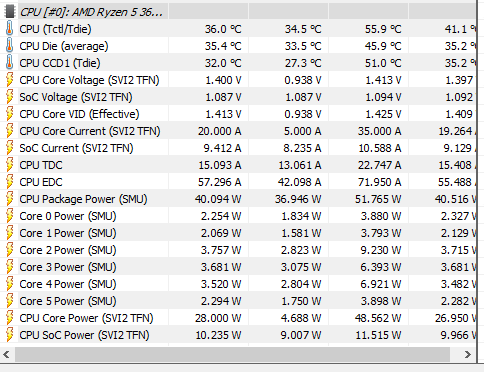
Task: Select Core 0 Power (SMU) label
Action: tap(68, 216)
